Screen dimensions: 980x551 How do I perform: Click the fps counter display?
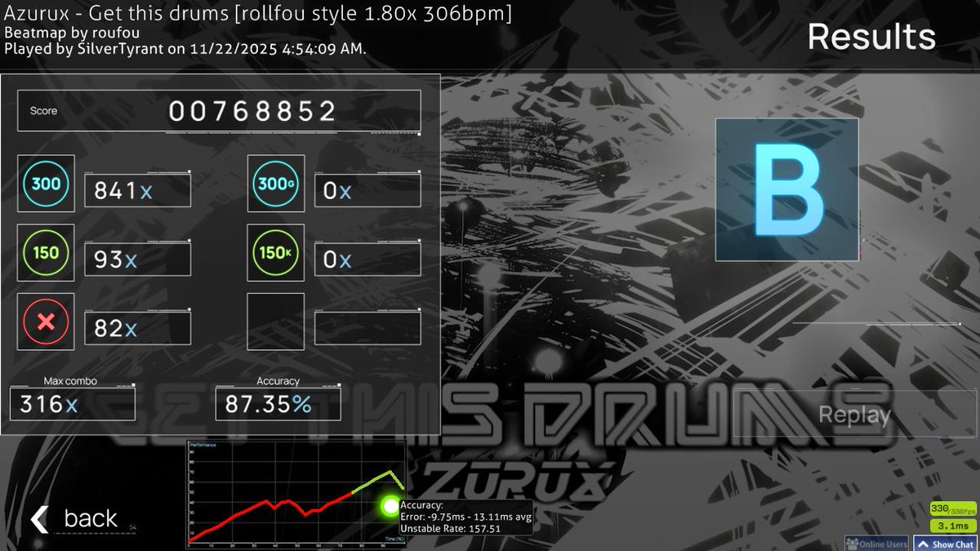(953, 508)
